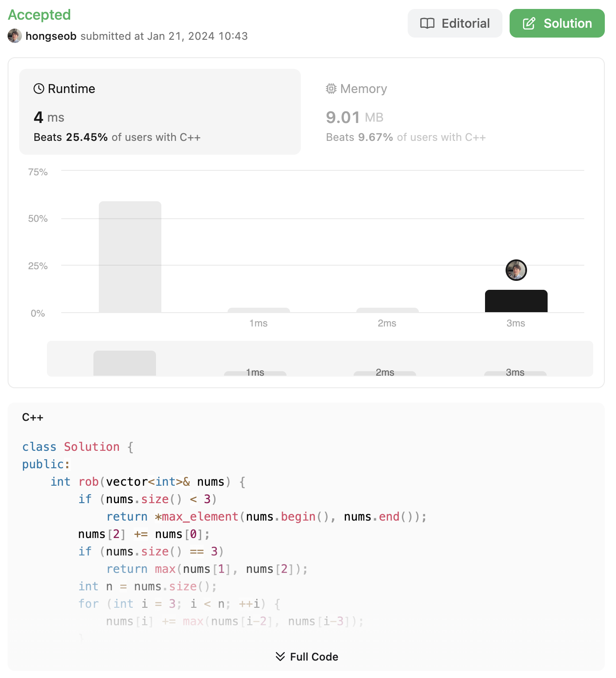616x678 pixels.
Task: Open the hongseob username link
Action: pyautogui.click(x=51, y=36)
